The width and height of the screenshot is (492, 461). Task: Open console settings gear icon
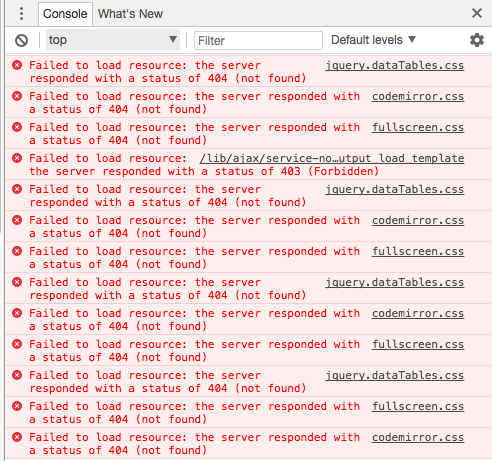coord(477,40)
